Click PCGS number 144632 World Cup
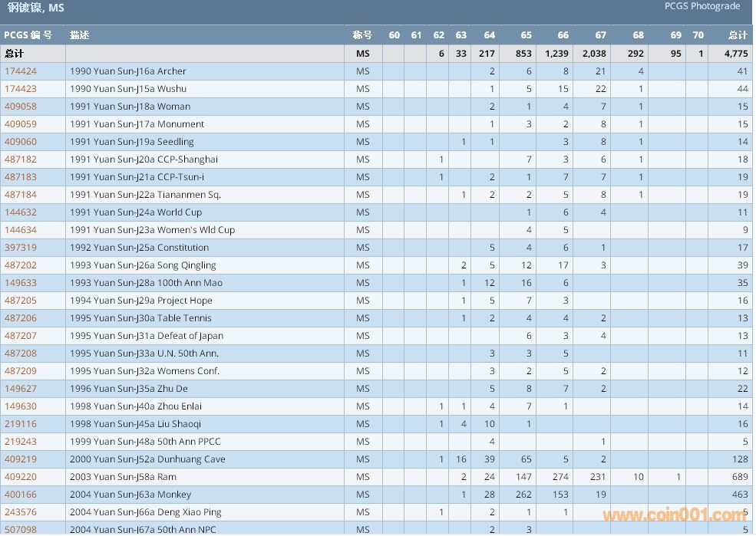The image size is (756, 536). (x=21, y=212)
